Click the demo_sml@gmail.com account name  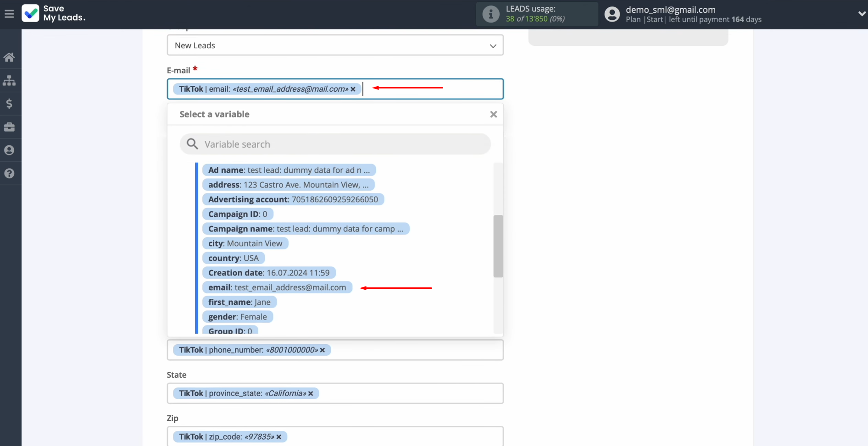click(670, 10)
